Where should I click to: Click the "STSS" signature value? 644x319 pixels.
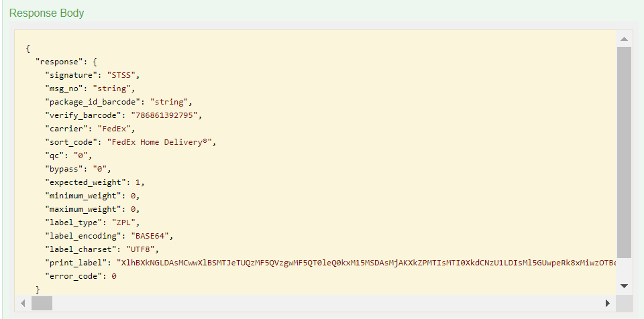(x=123, y=75)
